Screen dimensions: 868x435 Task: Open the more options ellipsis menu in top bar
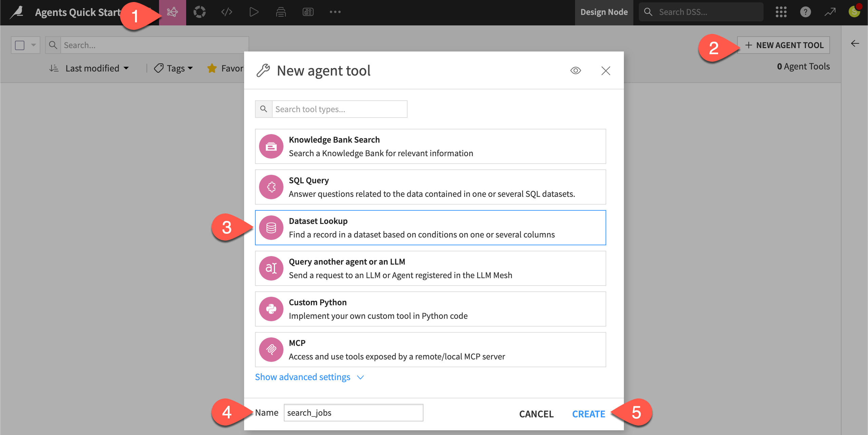(335, 12)
